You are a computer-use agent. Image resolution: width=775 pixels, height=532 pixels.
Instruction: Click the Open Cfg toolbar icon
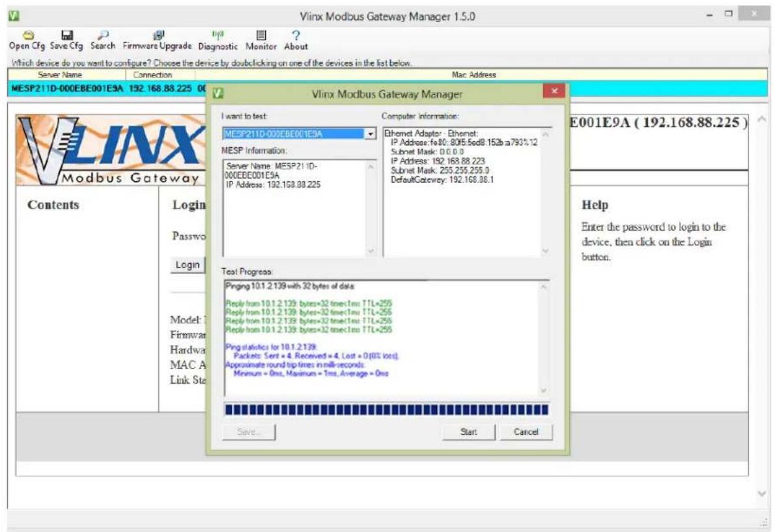[29, 36]
